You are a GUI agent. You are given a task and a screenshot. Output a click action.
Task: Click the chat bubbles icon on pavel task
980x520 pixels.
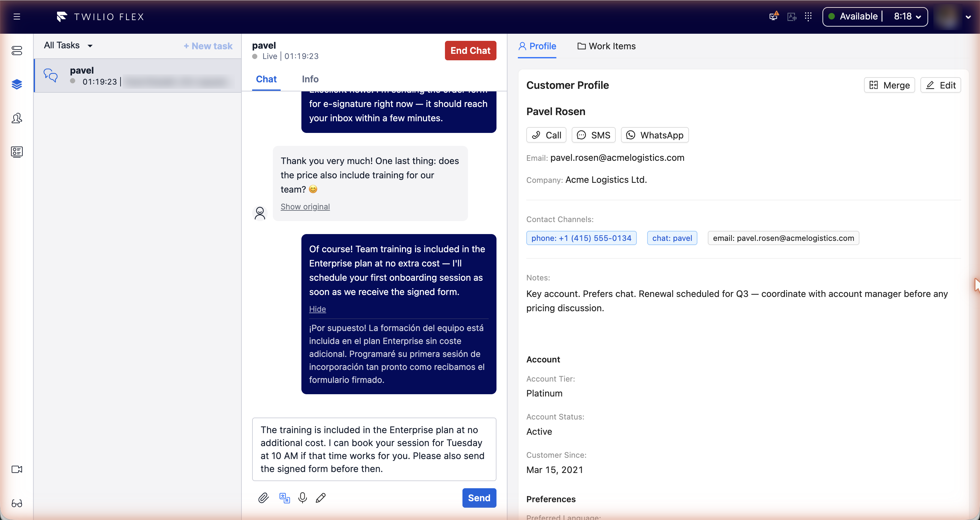(x=51, y=75)
